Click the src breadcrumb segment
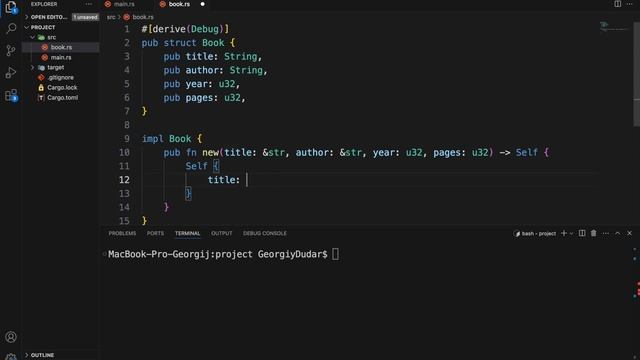 tap(111, 17)
